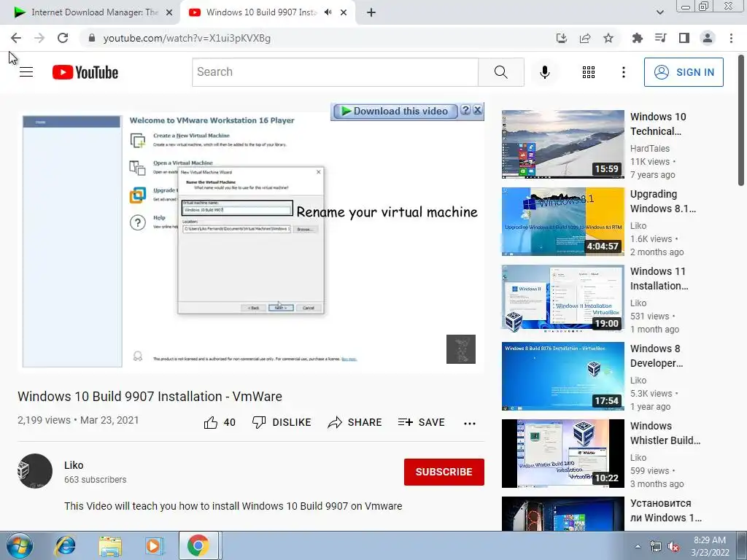Click Liko channel avatar
This screenshot has height=560, width=747.
(x=35, y=471)
